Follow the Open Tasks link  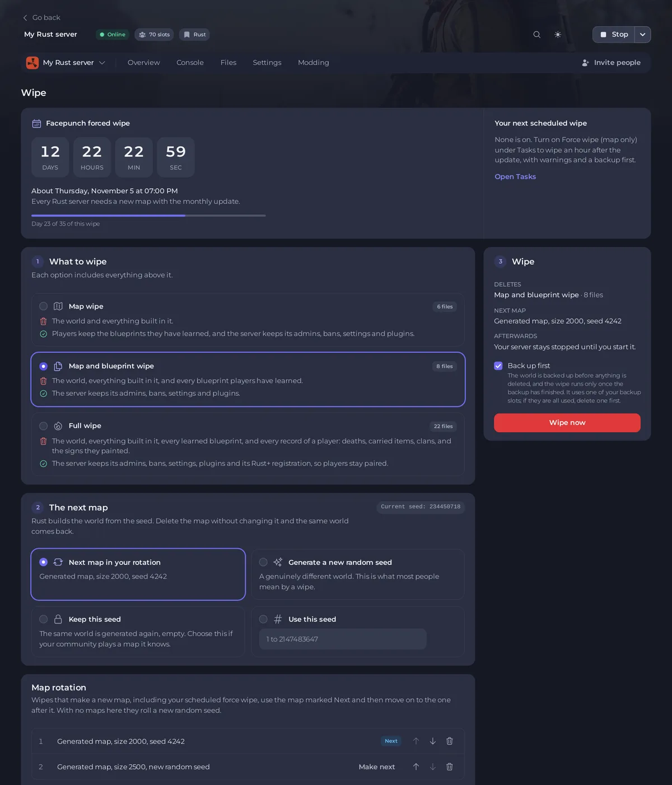click(515, 176)
